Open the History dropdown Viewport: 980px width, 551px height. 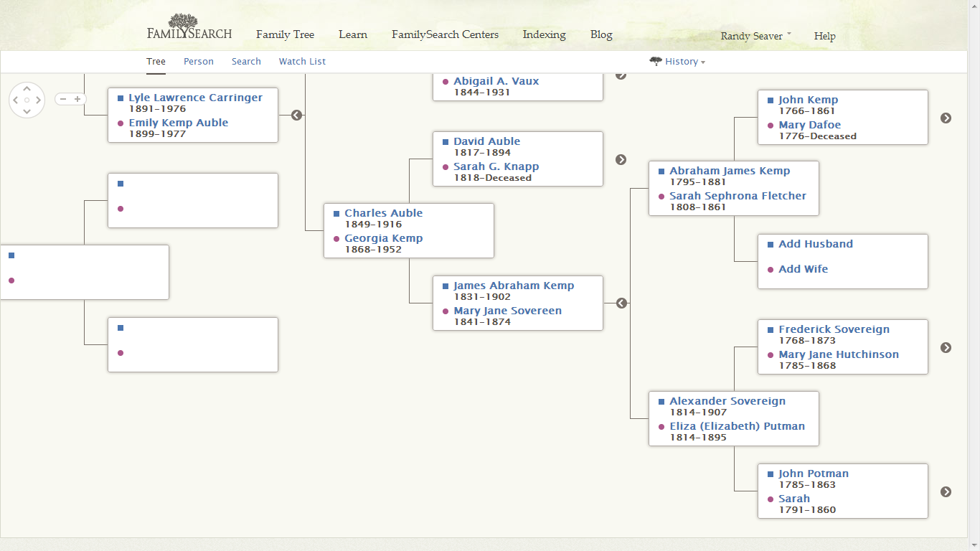[x=680, y=62]
